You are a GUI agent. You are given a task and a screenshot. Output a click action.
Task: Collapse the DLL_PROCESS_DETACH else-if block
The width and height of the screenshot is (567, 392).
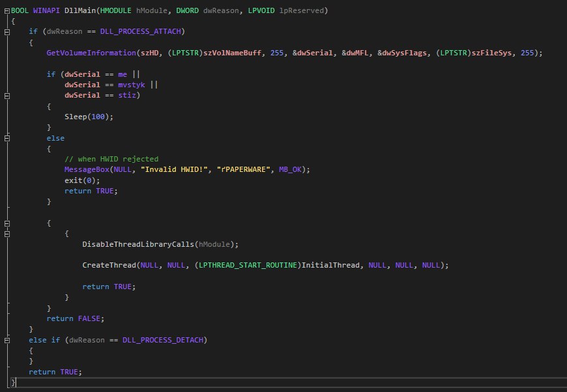7,340
